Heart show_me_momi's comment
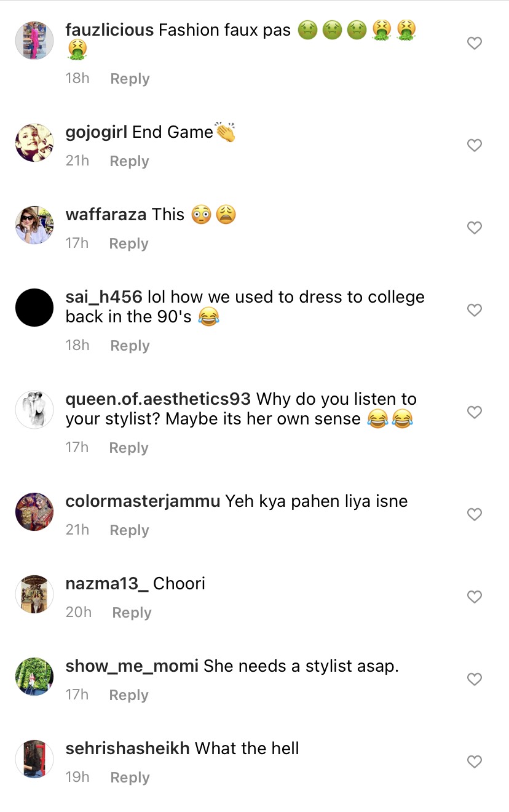This screenshot has height=812, width=509. tap(474, 679)
